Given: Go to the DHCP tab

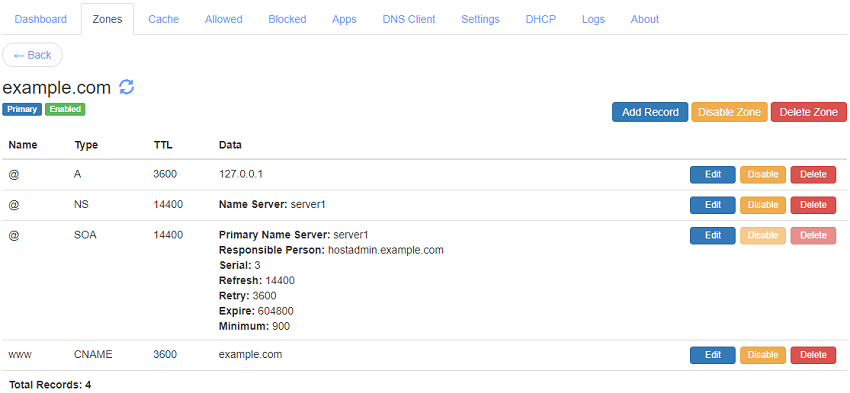Looking at the screenshot, I should [x=540, y=19].
